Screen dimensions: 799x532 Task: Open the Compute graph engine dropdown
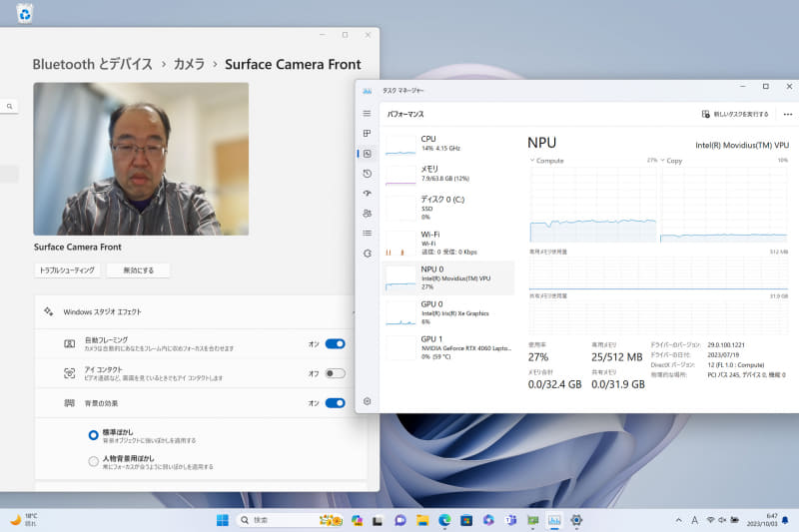(546, 161)
